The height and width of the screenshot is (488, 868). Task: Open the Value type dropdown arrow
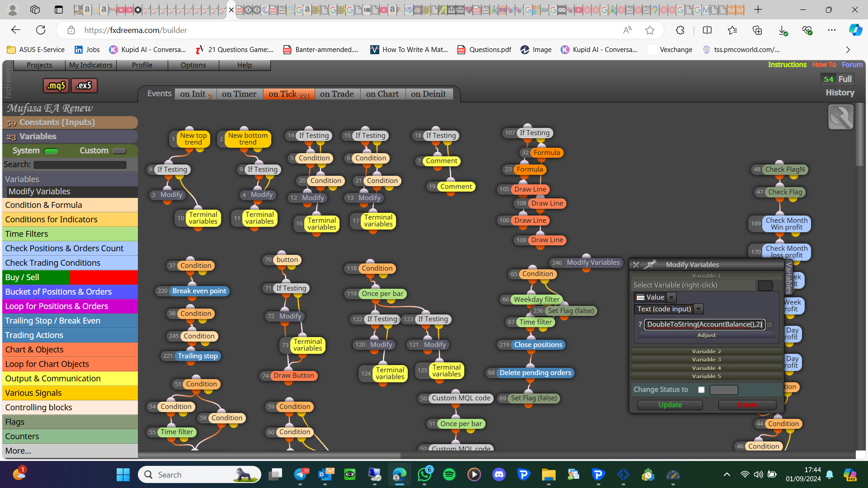pos(671,297)
